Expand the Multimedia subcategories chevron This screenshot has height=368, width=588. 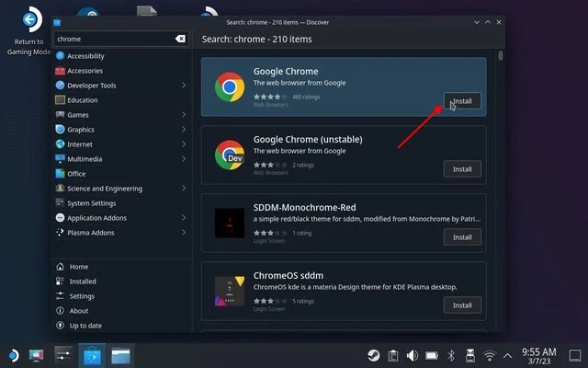pyautogui.click(x=184, y=159)
